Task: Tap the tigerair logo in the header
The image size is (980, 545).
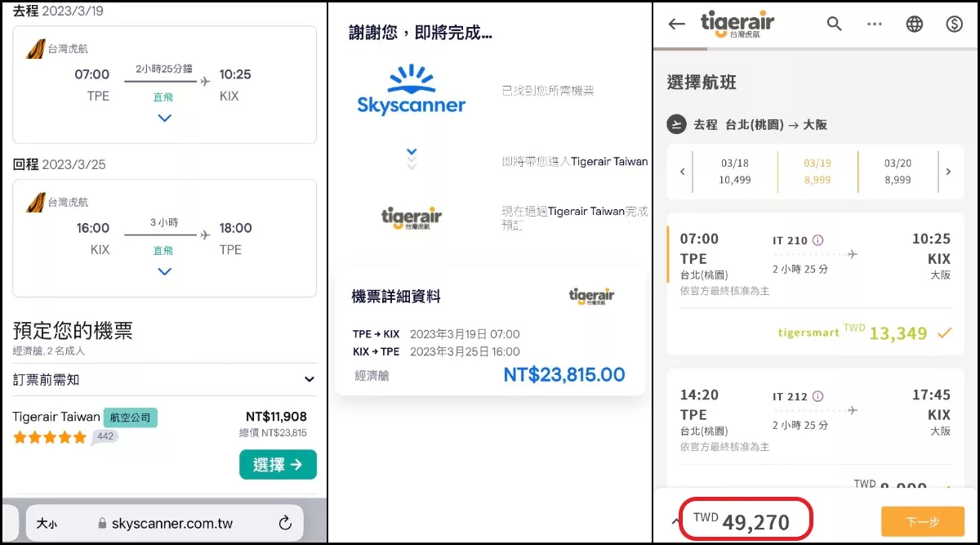Action: click(x=737, y=23)
